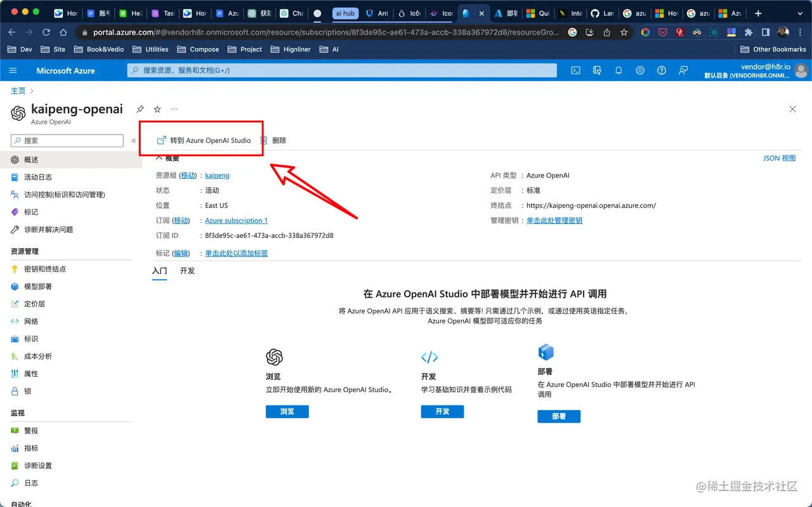Open portal settings gear

coord(640,70)
